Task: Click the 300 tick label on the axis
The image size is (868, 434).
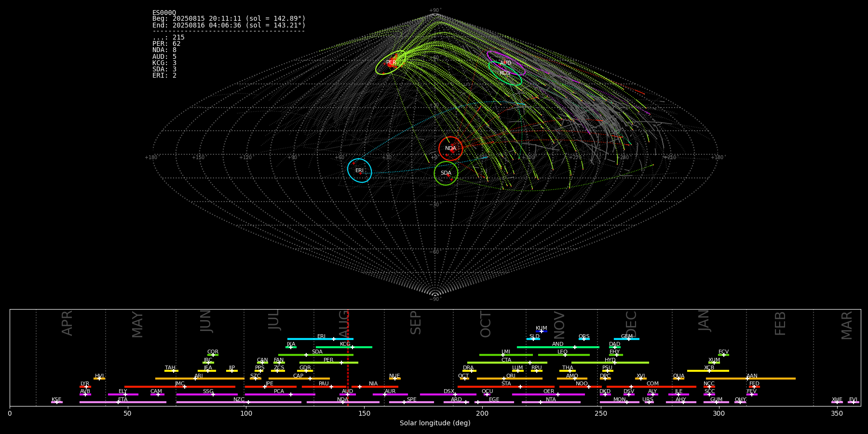Action: point(719,413)
